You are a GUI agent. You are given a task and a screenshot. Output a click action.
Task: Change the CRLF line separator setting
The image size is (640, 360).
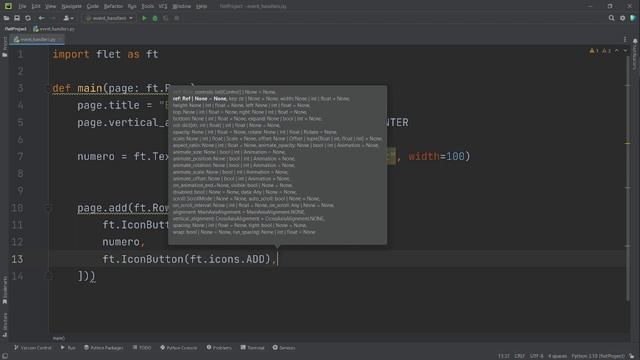[520, 356]
